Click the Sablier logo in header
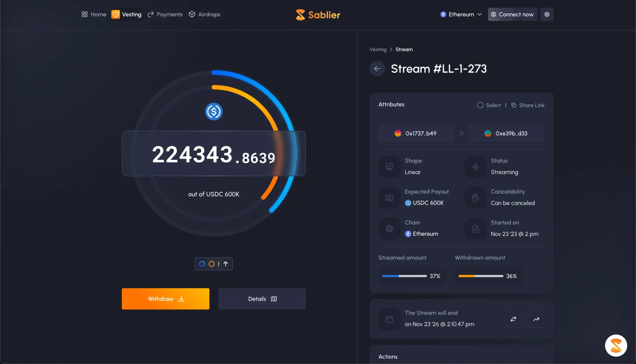Image resolution: width=636 pixels, height=364 pixels. (x=318, y=15)
